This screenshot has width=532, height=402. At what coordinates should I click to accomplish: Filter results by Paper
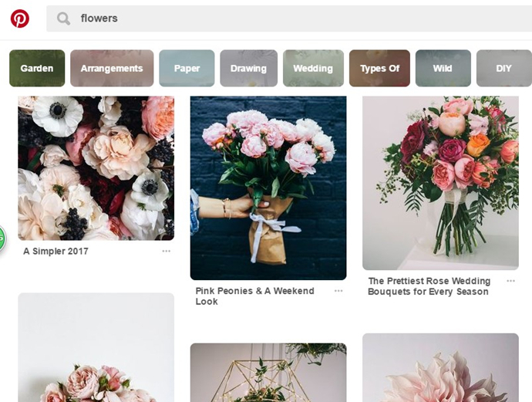click(187, 69)
